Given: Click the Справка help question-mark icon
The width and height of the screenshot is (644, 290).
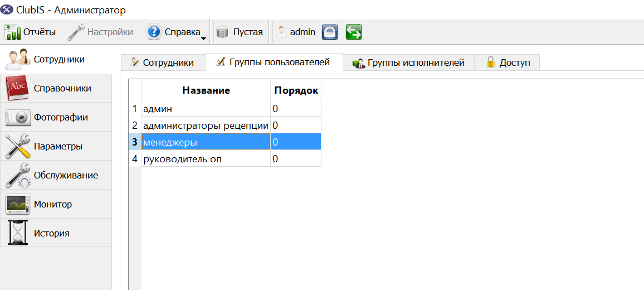Looking at the screenshot, I should click(154, 32).
